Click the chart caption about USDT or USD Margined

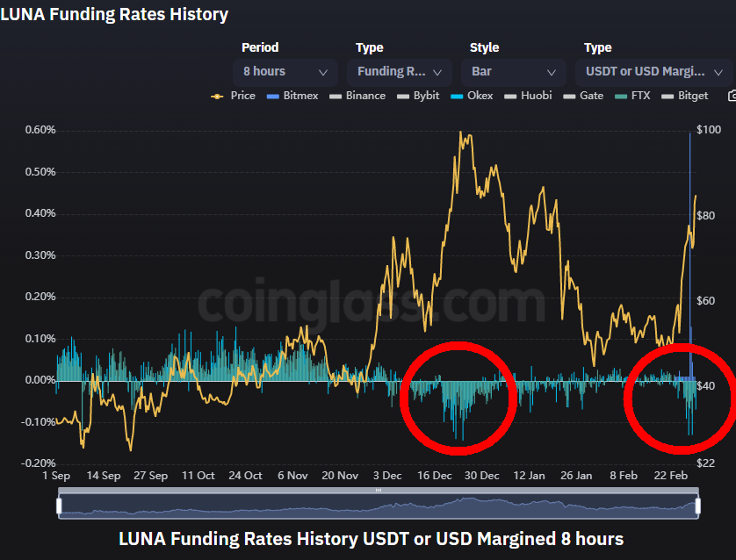tap(371, 539)
